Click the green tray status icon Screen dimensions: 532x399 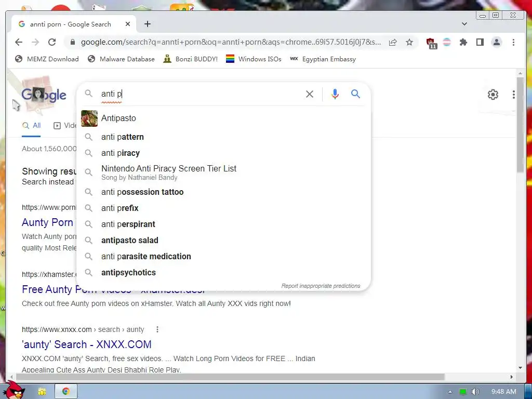(x=463, y=392)
